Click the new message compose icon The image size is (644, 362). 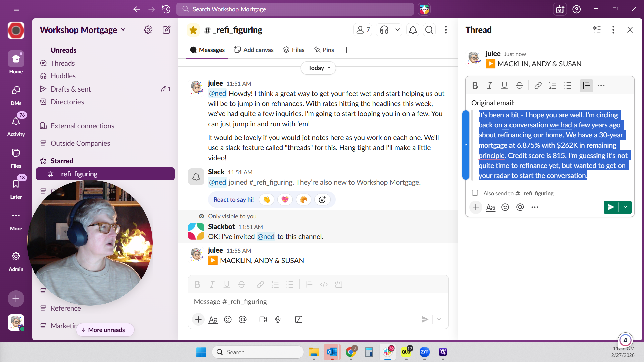(166, 30)
